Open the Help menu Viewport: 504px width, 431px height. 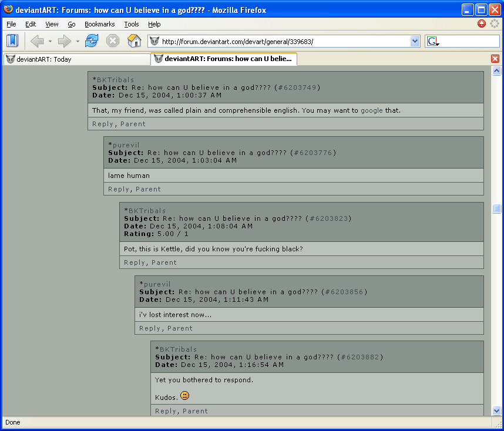154,24
